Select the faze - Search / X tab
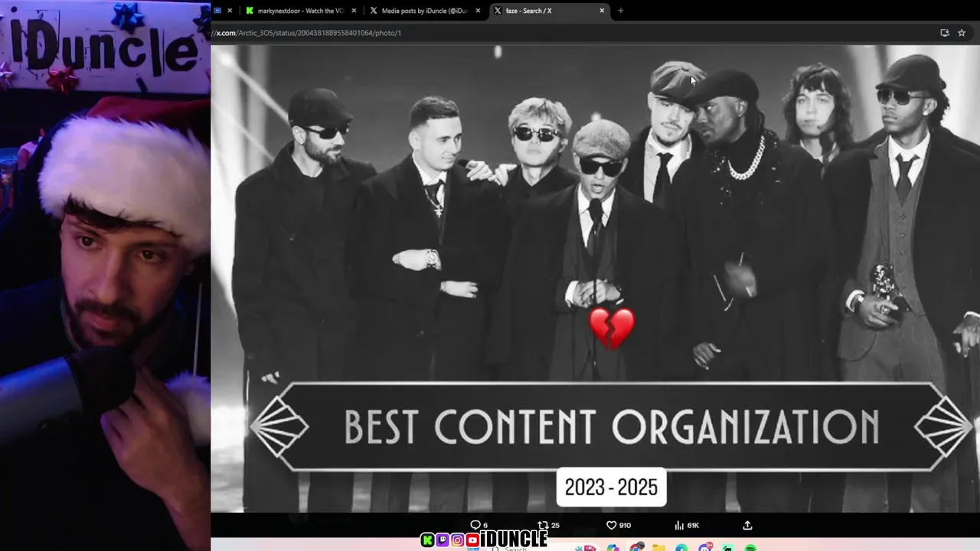980x551 pixels. 549,11
